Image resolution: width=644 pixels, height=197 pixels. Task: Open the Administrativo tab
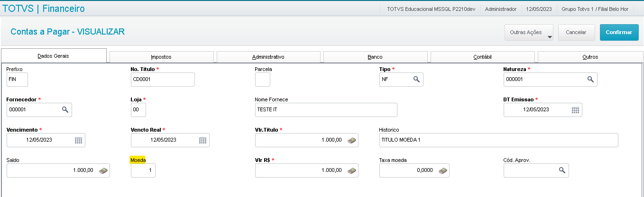[268, 57]
